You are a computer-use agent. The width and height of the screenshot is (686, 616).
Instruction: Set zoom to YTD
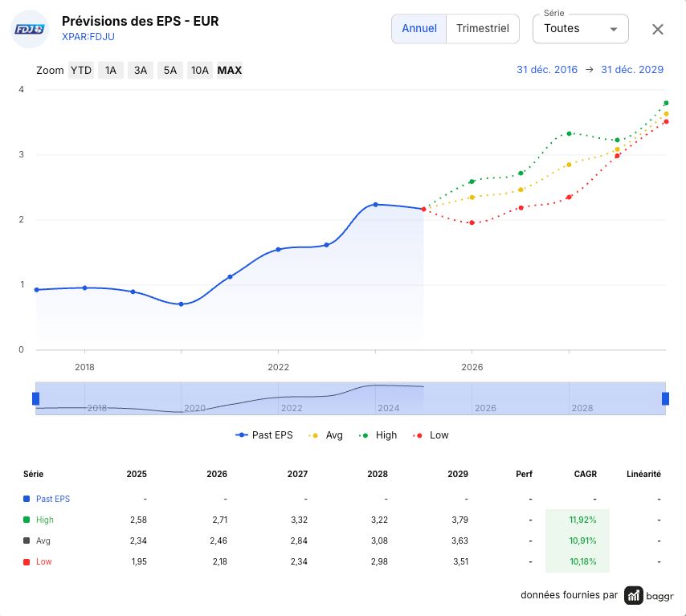(x=81, y=71)
